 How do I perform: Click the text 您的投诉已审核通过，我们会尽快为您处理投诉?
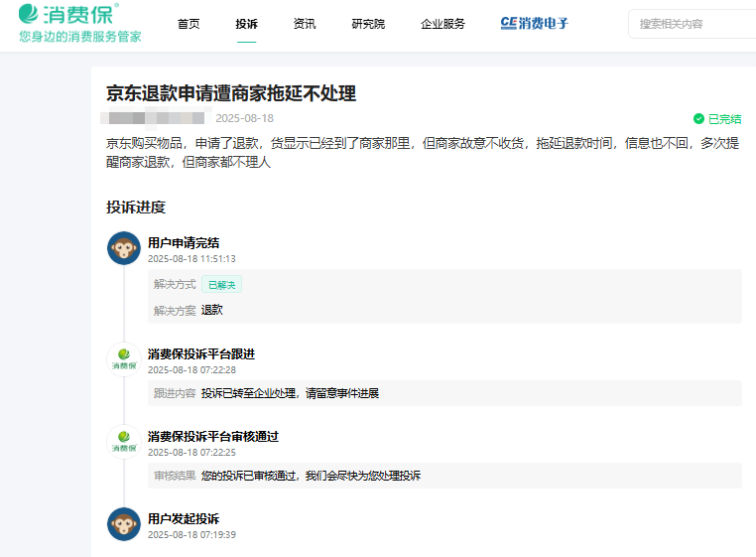point(311,476)
